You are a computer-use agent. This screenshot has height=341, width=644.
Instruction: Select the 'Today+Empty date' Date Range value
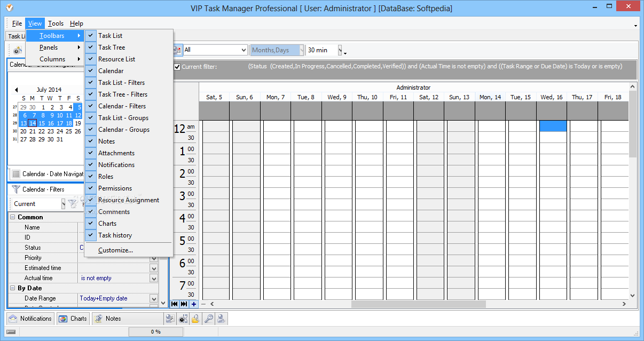click(104, 299)
